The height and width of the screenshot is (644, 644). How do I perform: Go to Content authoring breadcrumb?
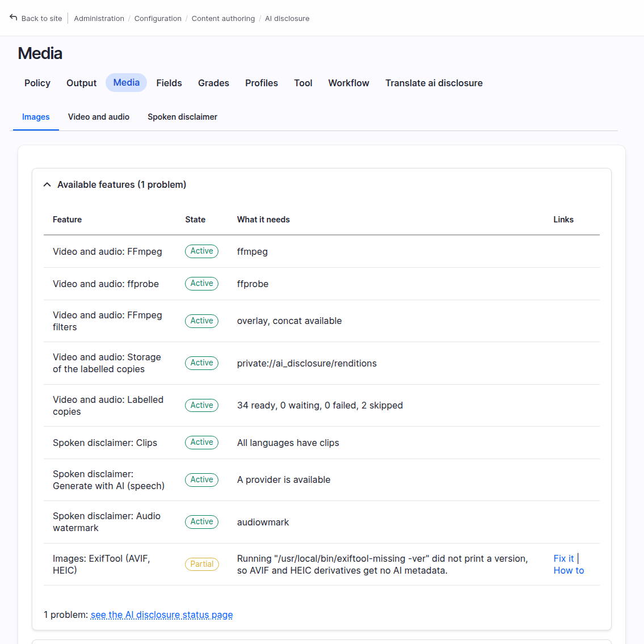(223, 19)
